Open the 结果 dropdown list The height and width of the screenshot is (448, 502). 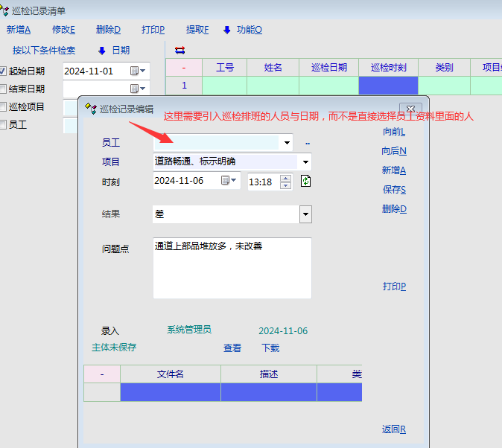305,214
